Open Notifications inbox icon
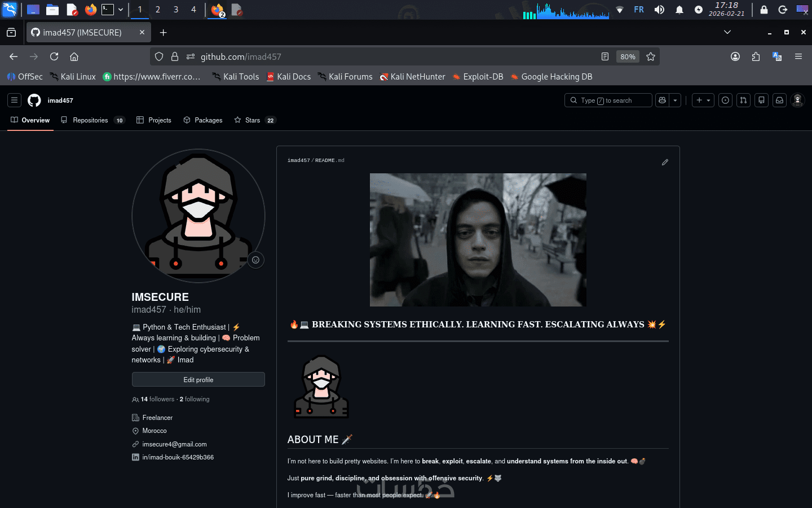This screenshot has height=508, width=812. tap(779, 100)
